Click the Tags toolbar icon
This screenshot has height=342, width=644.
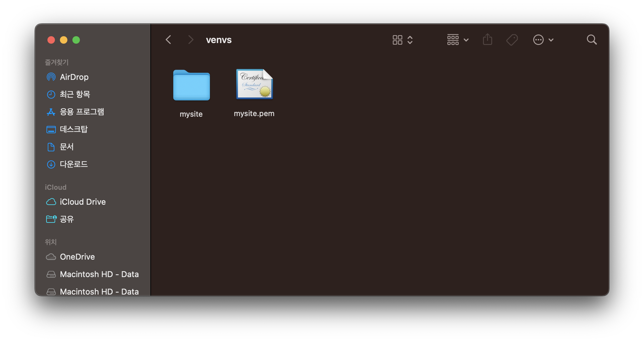coord(512,40)
